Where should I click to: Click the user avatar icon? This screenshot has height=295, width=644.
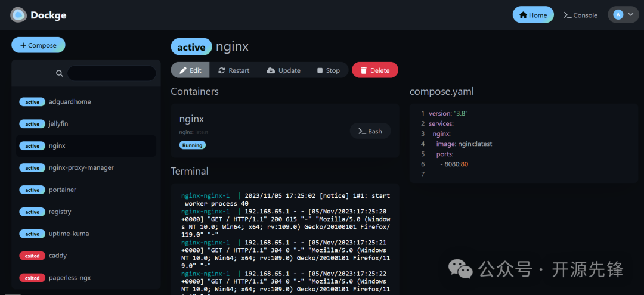coord(618,15)
